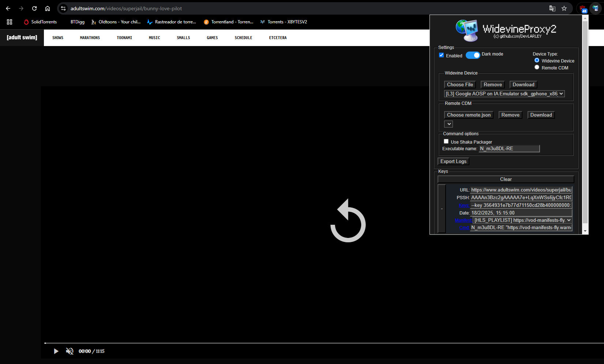Viewport: 604px width, 364px height.
Task: Play the video from the control bar
Action: coord(56,351)
